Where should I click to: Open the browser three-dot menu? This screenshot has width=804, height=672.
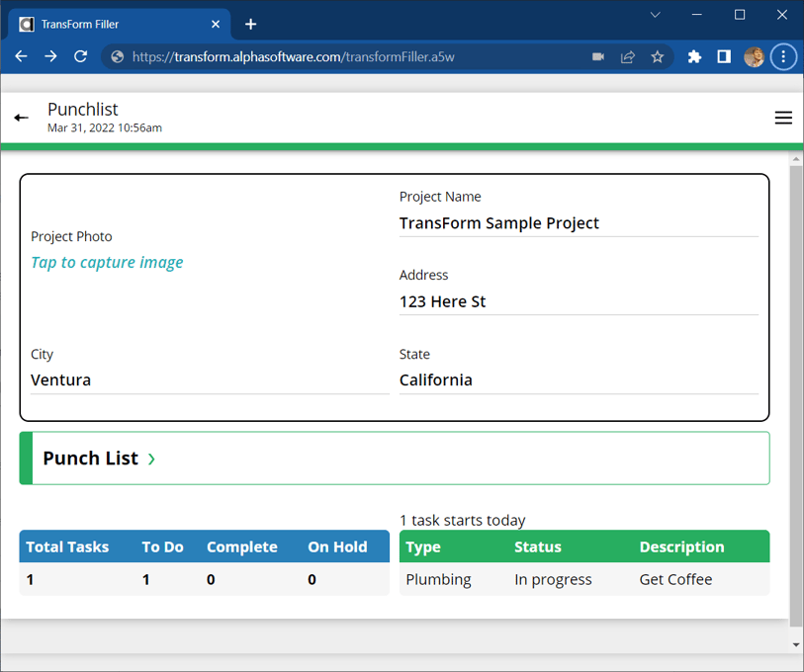pos(783,56)
